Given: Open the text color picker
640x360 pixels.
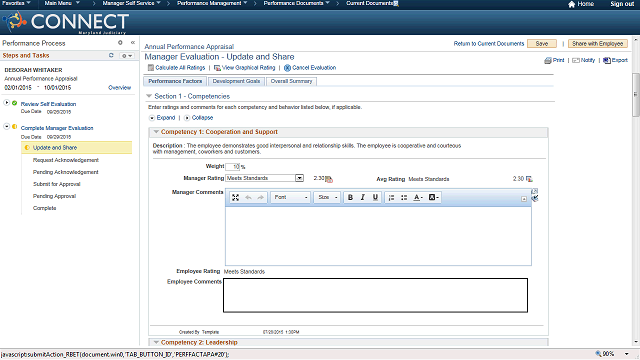Looking at the screenshot, I should [x=418, y=198].
